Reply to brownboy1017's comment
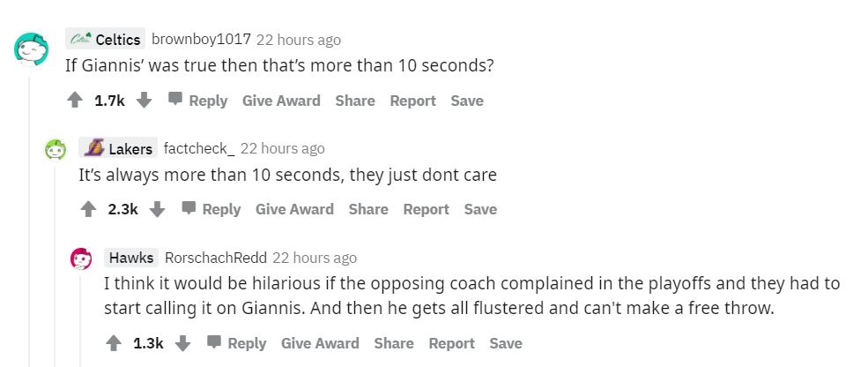The width and height of the screenshot is (868, 367). click(198, 101)
